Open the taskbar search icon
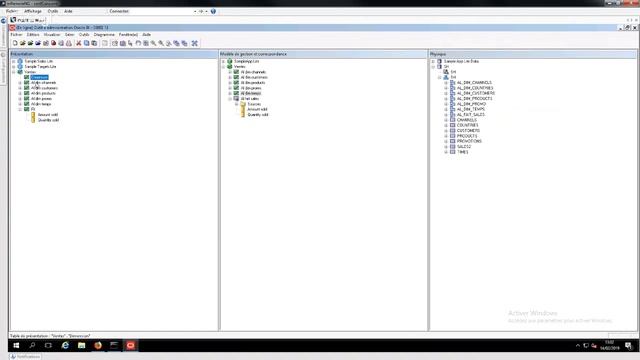This screenshot has height=360, width=640. [x=32, y=345]
